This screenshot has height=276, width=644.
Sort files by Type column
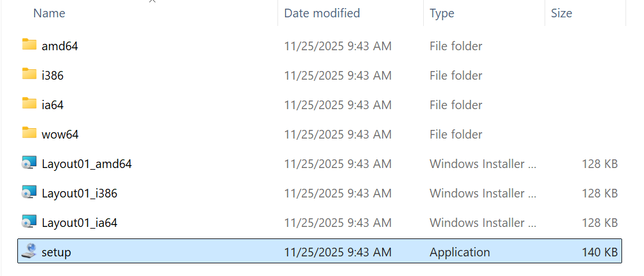coord(442,13)
